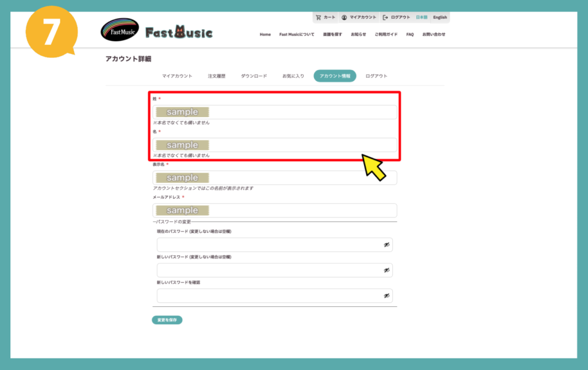
Task: Open the ご利用ガイド menu item
Action: (x=386, y=34)
